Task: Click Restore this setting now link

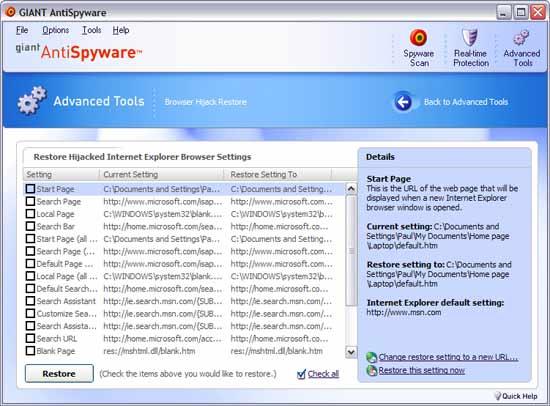Action: click(x=422, y=371)
